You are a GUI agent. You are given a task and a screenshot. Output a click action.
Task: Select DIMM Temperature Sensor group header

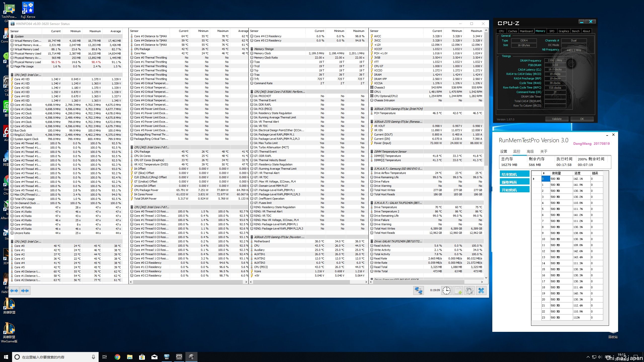point(427,152)
